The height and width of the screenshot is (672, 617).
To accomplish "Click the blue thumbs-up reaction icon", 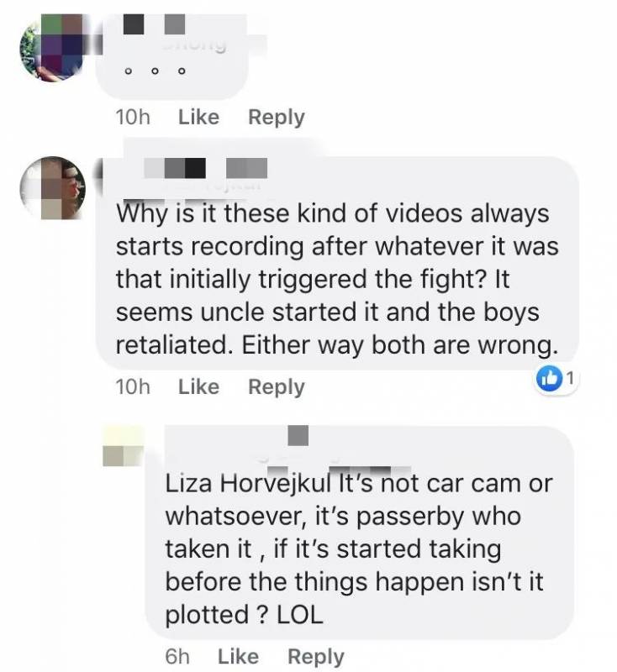I will (549, 379).
